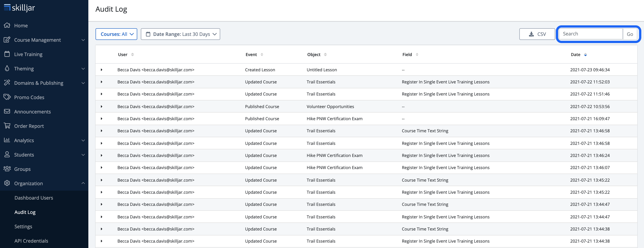The image size is (644, 248).
Task: Focus the Search input field
Action: point(590,34)
